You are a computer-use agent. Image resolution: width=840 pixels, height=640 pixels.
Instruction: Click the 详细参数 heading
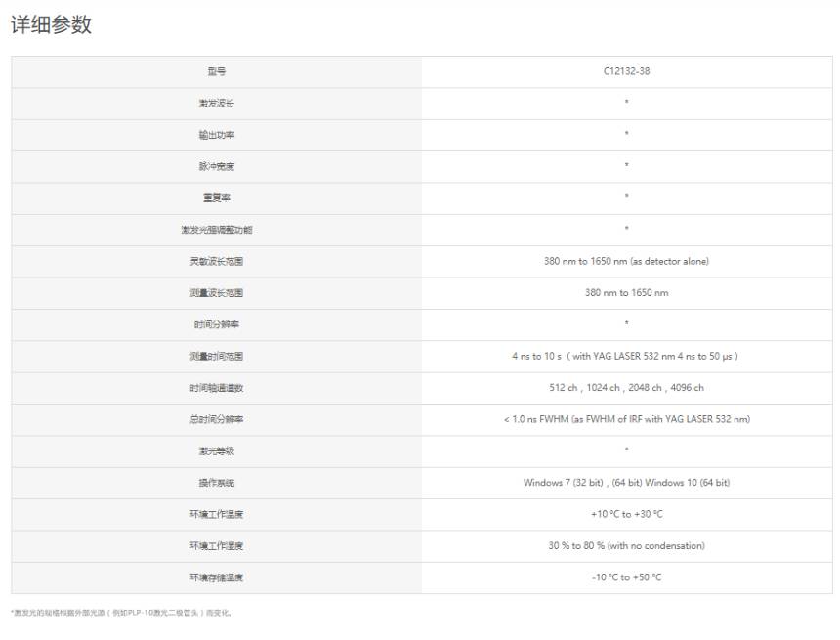(x=52, y=24)
